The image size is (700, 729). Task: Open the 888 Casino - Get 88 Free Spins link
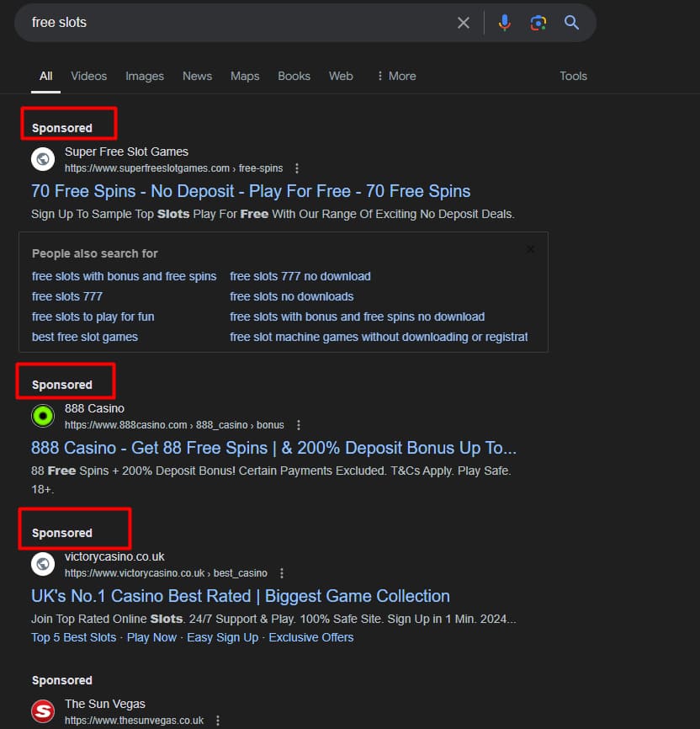click(x=273, y=448)
